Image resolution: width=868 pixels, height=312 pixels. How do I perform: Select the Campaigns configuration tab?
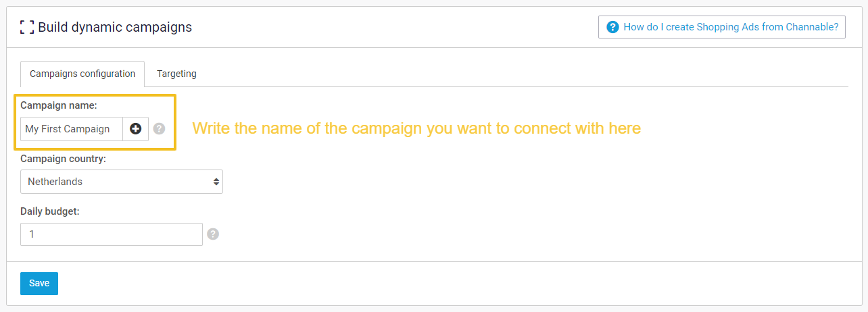[82, 74]
